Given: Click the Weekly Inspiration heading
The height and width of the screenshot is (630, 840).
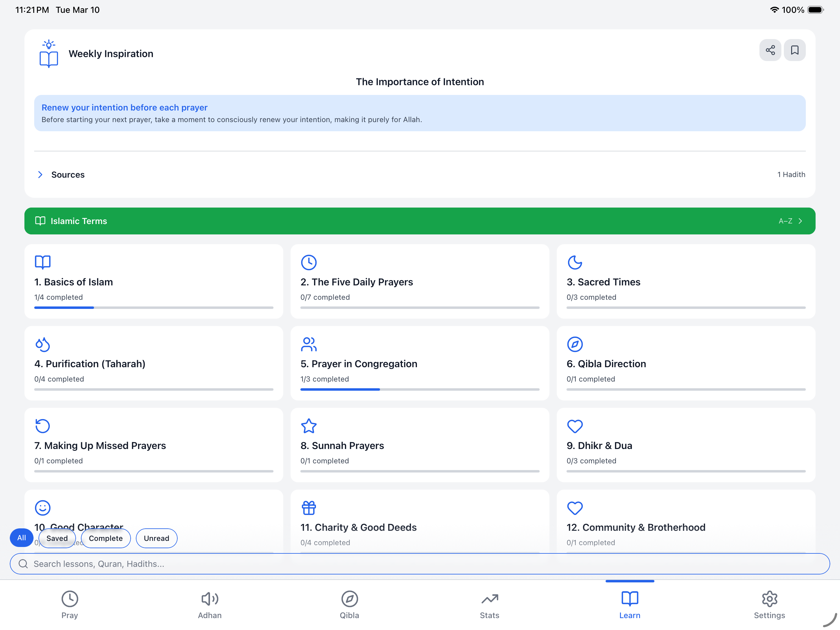Looking at the screenshot, I should click(x=111, y=54).
